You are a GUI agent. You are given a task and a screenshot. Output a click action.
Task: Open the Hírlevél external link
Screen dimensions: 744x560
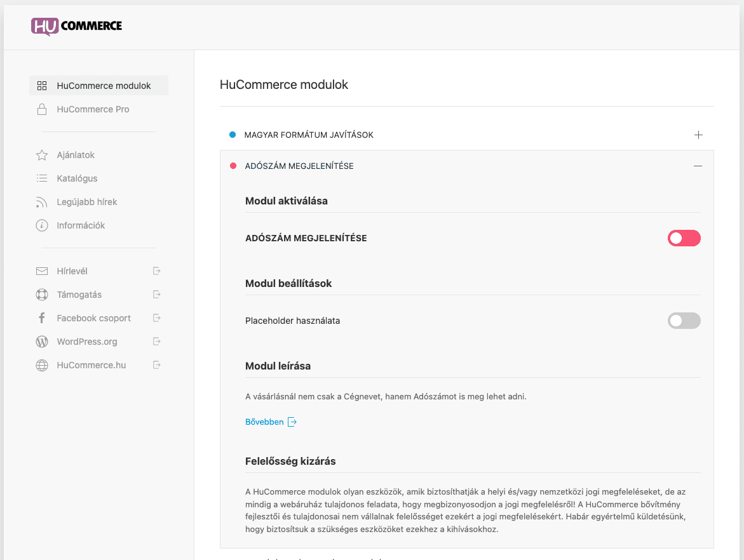(x=98, y=271)
